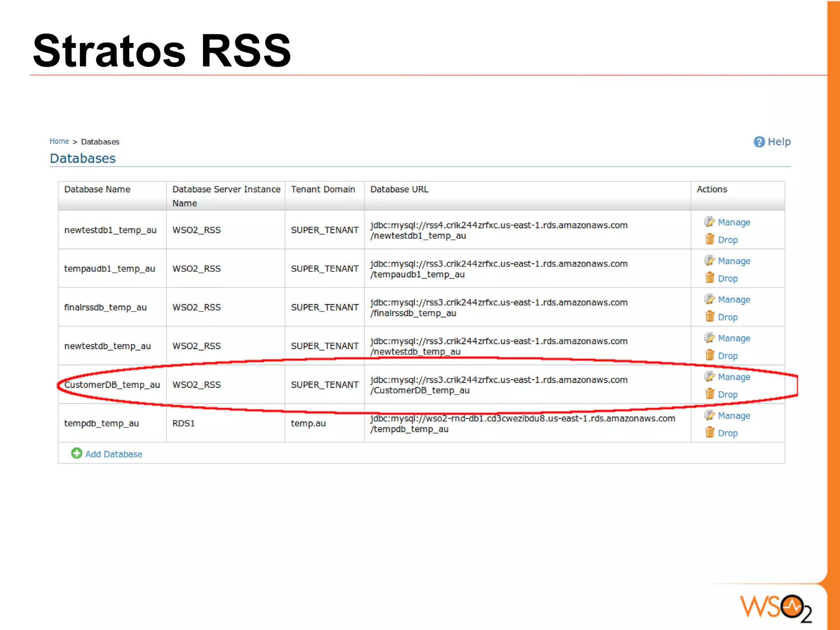Select the tempdb_temp_au database name cell
840x630 pixels.
[112, 423]
